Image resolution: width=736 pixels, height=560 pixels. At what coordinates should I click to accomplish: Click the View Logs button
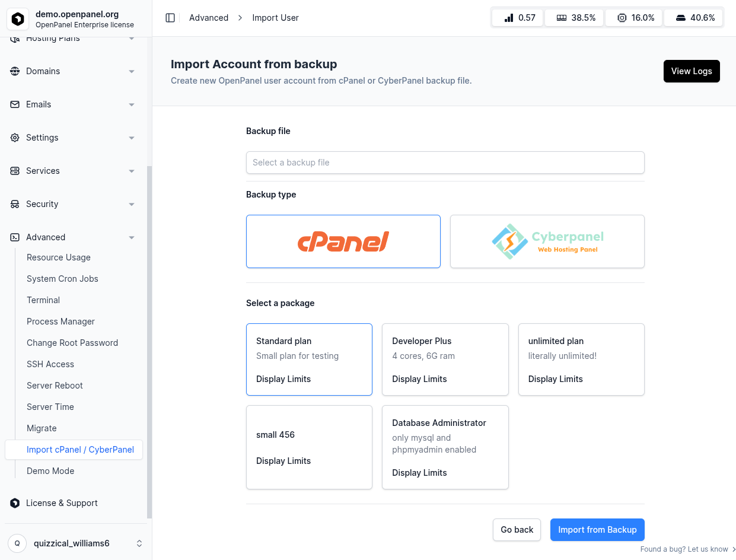pos(692,71)
